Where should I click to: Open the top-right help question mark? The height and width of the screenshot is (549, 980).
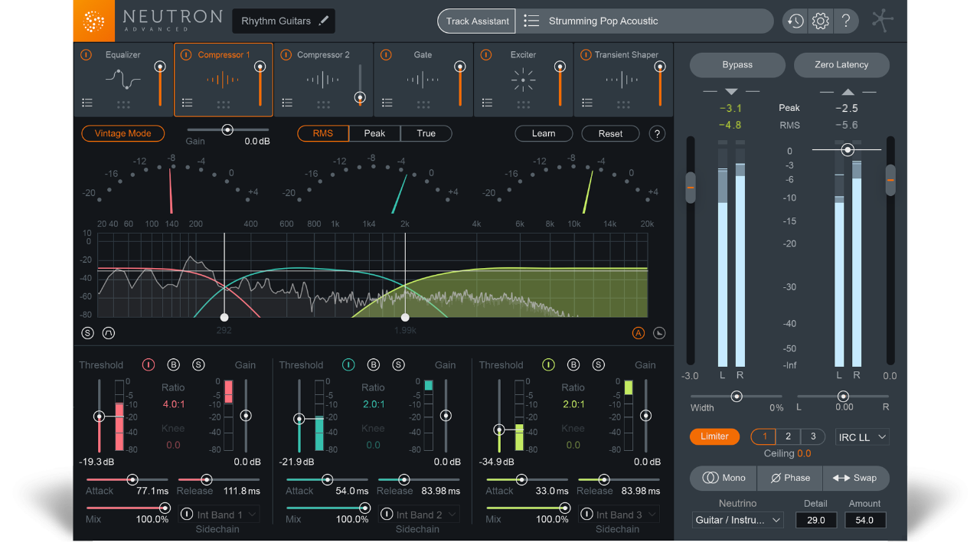[846, 21]
